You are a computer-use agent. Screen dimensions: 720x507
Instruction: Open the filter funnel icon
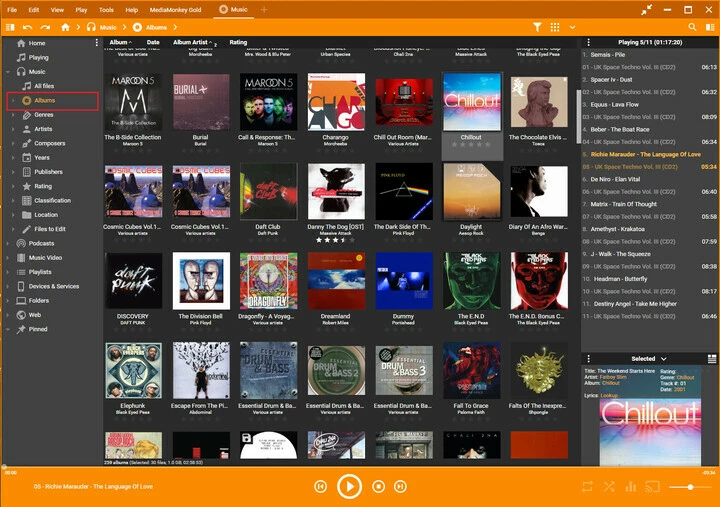[537, 27]
